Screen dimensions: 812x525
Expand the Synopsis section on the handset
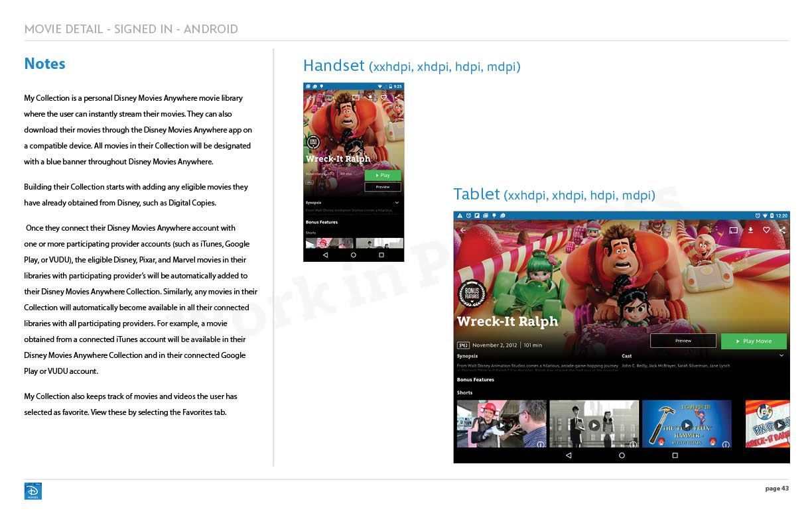(x=397, y=202)
